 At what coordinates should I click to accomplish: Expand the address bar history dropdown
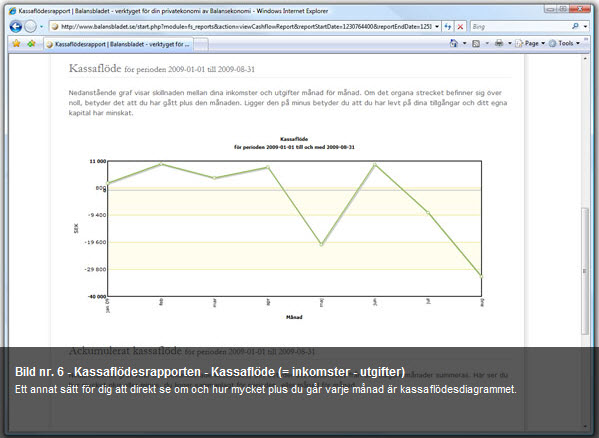437,27
